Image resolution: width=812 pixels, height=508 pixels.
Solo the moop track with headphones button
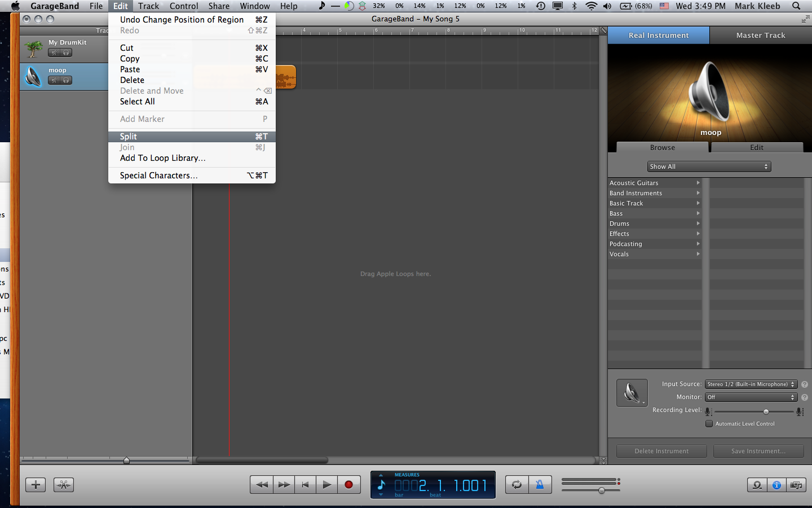click(x=66, y=80)
